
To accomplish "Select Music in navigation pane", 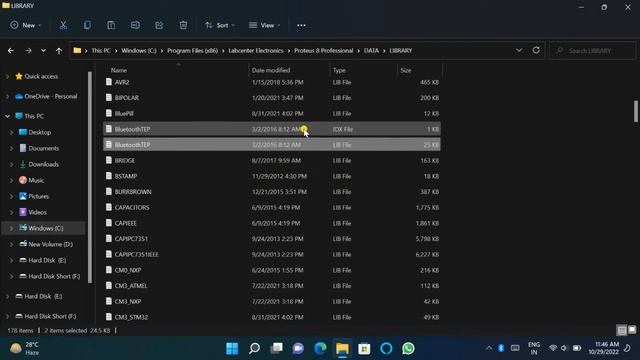I will (36, 180).
